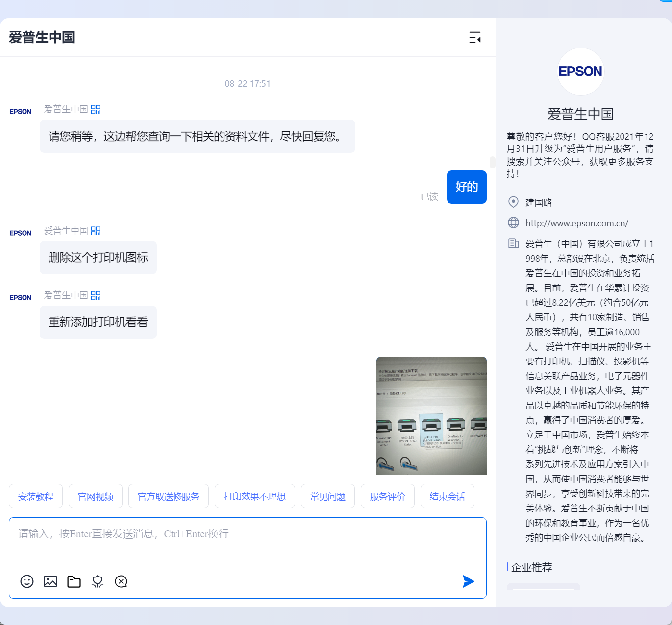The width and height of the screenshot is (672, 625).
Task: Click the 爱普生中国 chat header title
Action: pyautogui.click(x=42, y=37)
